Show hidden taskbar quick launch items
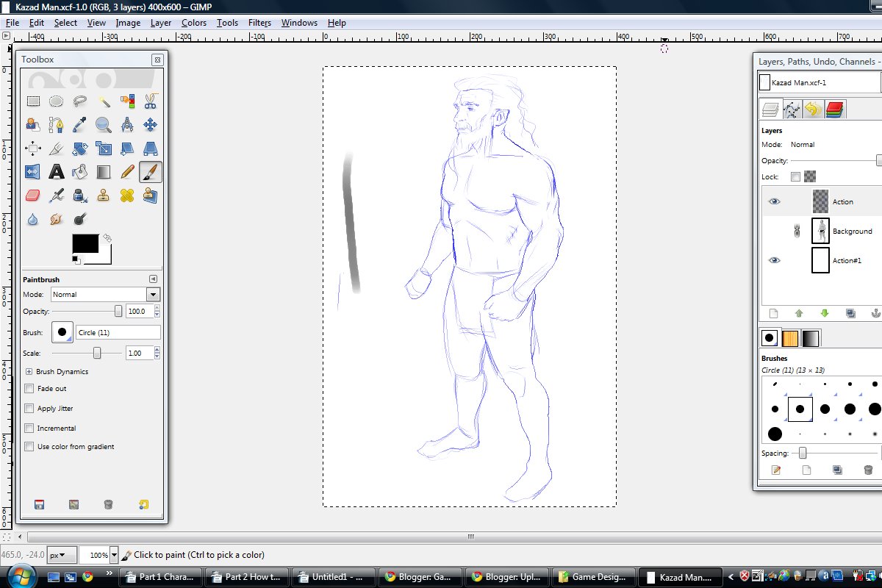The height and width of the screenshot is (588, 882). [x=110, y=573]
